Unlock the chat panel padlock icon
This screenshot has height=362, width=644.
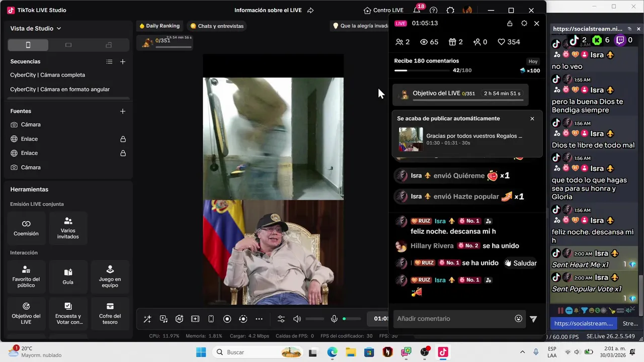510,24
